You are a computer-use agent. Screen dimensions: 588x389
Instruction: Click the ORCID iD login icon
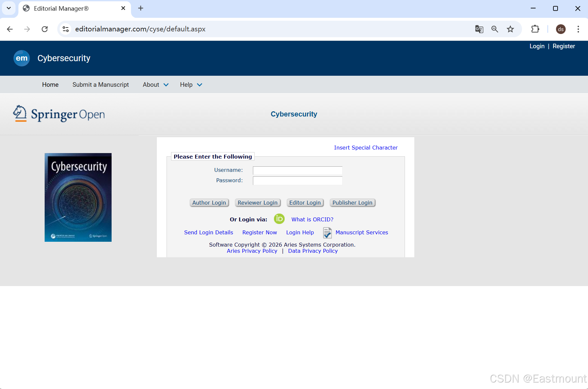tap(279, 219)
